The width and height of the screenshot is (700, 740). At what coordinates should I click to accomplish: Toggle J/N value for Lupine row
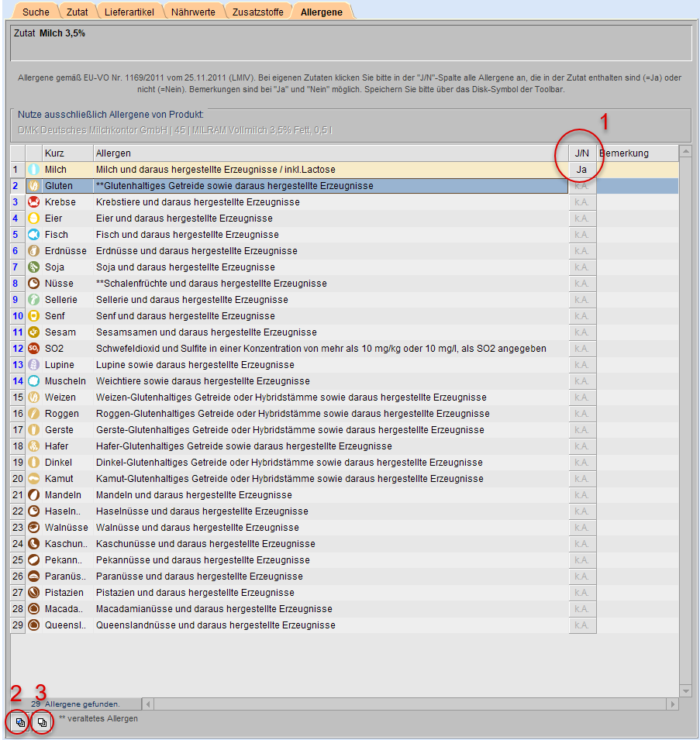582,365
